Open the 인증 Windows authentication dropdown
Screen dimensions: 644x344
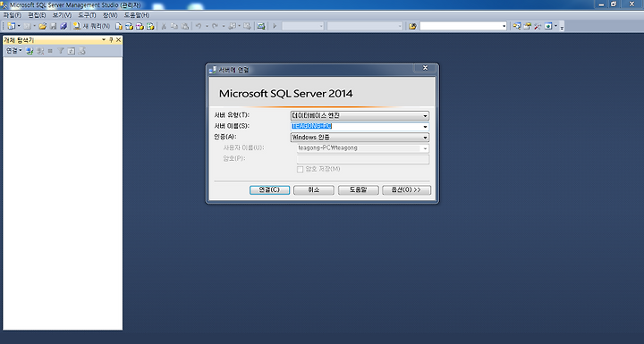click(360, 137)
